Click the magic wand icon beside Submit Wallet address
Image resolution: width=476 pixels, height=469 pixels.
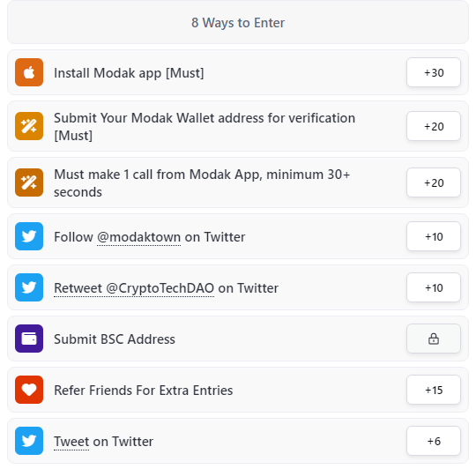coord(29,126)
